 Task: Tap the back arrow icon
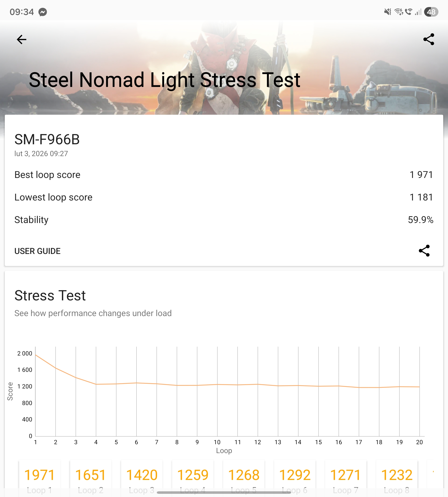(21, 39)
